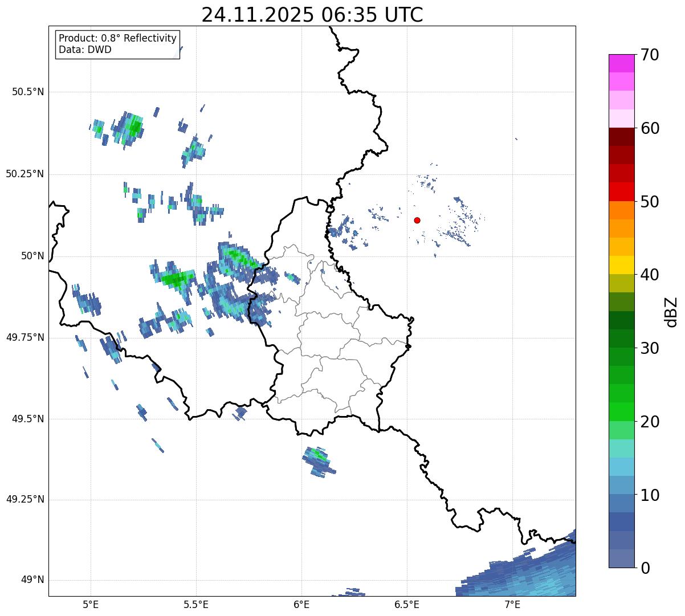This screenshot has height=616, width=685.
Task: Click the "Data: DWD" label
Action: pyautogui.click(x=85, y=50)
